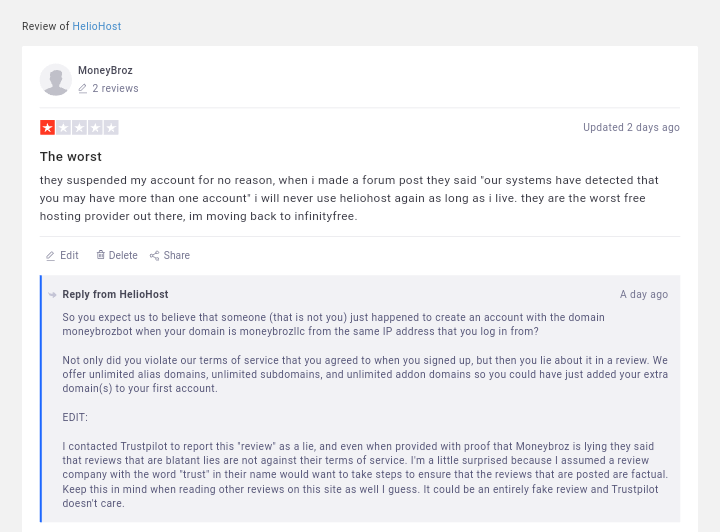Click MoneyBroz's default avatar picture
720x532 pixels.
(56, 80)
